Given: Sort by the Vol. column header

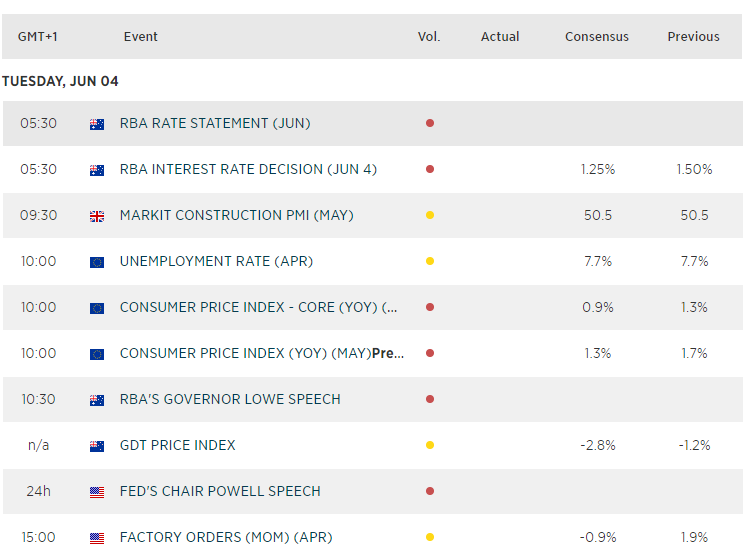Looking at the screenshot, I should (x=429, y=37).
